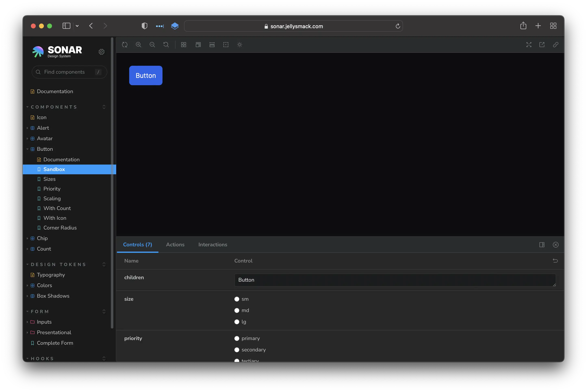Open Safari sidebar dropdown chevron

pyautogui.click(x=77, y=26)
